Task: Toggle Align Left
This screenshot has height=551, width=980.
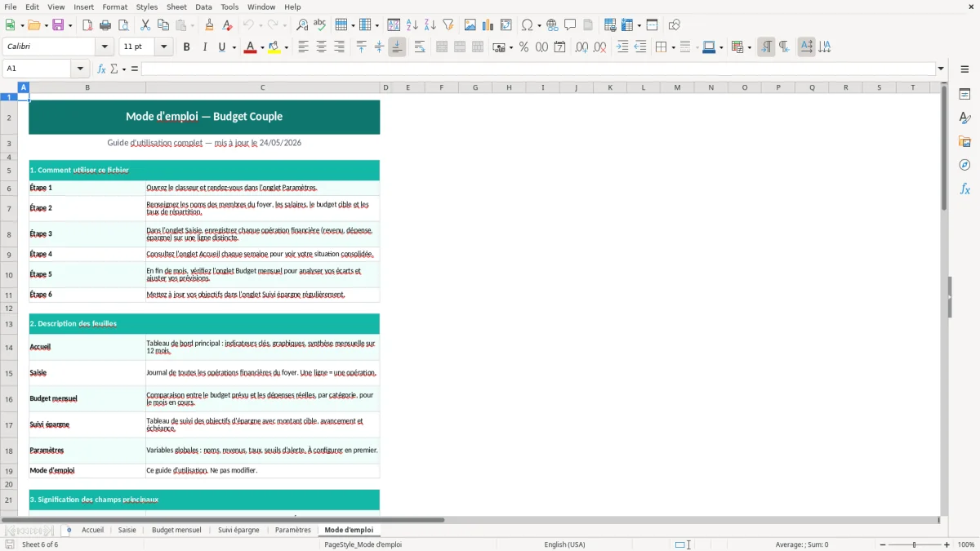Action: (x=303, y=47)
